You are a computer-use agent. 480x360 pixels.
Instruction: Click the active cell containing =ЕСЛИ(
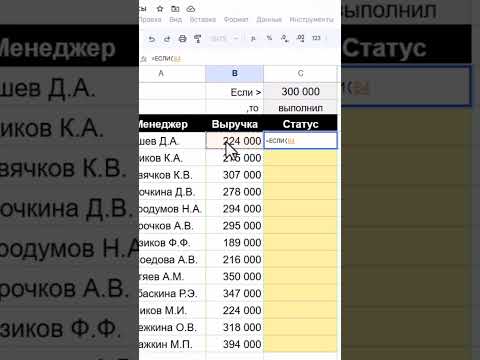(300, 141)
